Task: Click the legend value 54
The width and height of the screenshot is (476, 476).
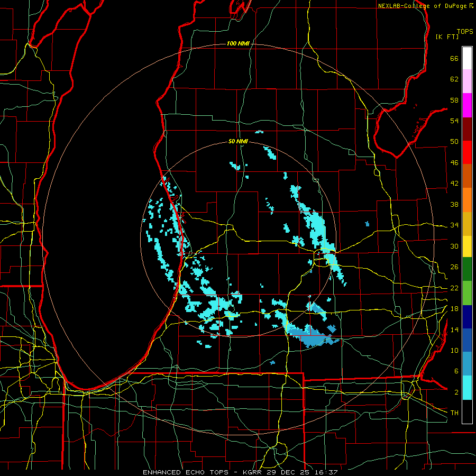Action: click(454, 121)
